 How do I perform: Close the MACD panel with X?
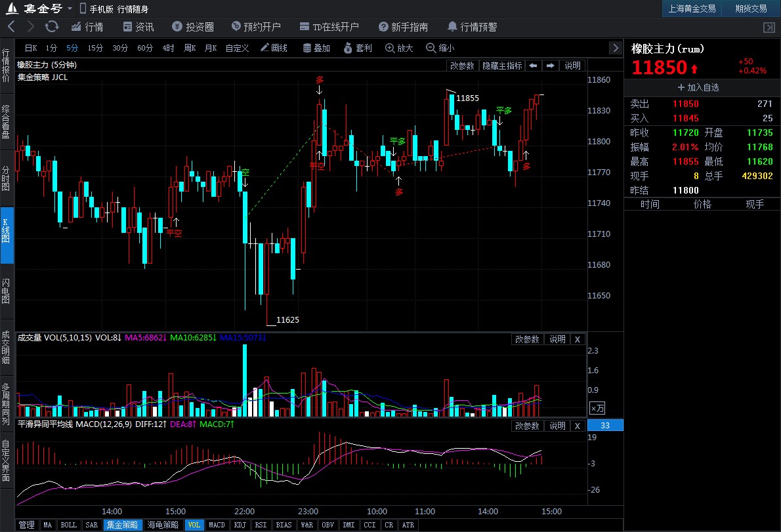pyautogui.click(x=578, y=426)
